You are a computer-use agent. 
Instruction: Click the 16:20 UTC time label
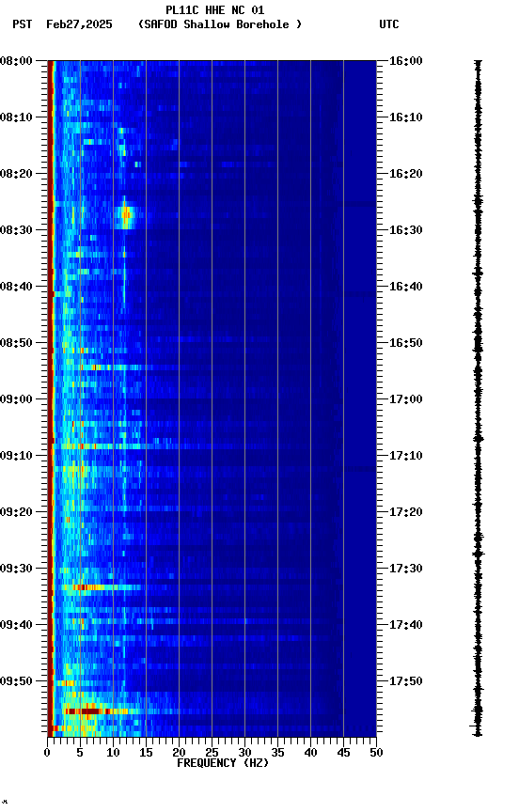click(406, 174)
